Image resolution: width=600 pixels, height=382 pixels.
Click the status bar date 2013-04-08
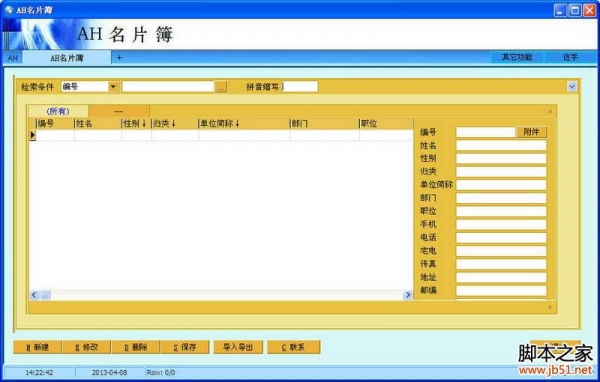click(x=109, y=372)
